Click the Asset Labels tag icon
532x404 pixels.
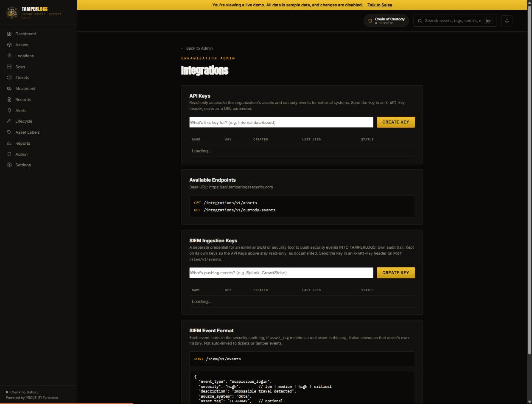[9, 132]
